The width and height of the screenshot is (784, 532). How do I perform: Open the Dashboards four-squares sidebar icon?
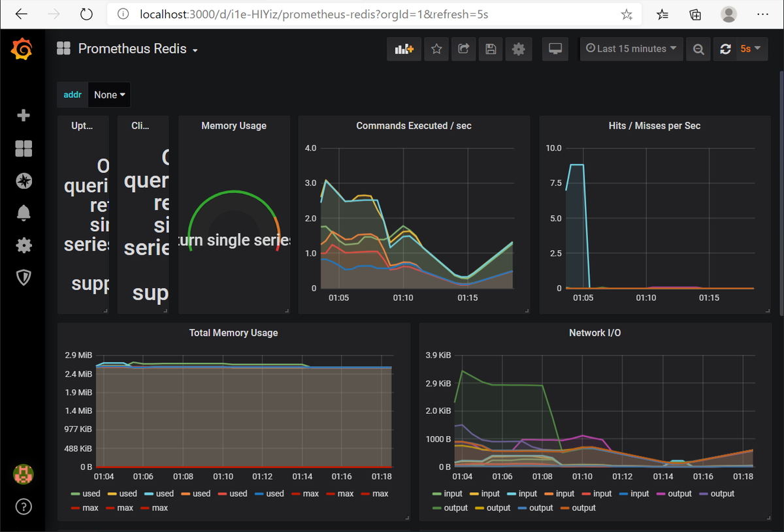coord(24,149)
